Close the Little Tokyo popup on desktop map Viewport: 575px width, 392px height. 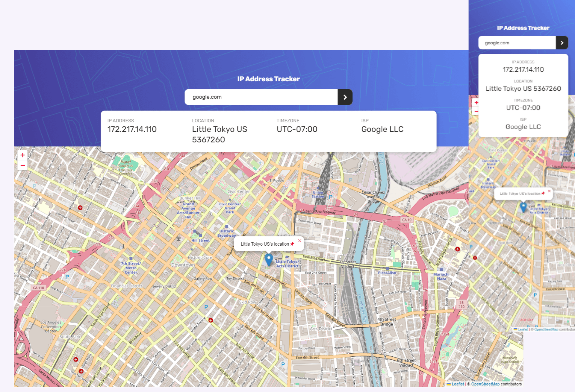pos(300,241)
